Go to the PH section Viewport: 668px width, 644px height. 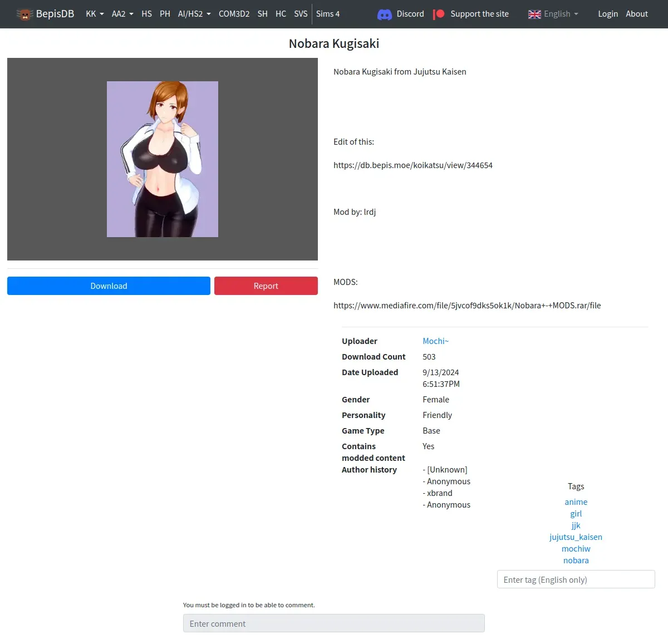click(x=165, y=14)
